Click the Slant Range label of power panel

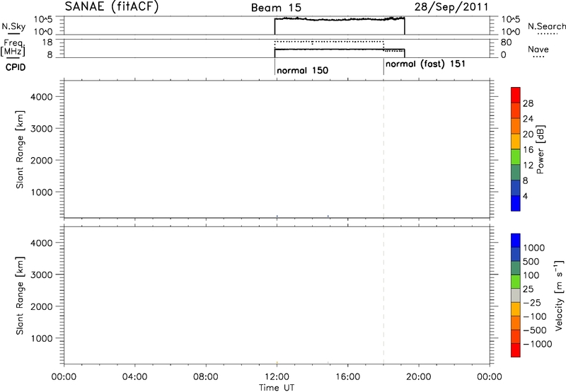[20, 149]
